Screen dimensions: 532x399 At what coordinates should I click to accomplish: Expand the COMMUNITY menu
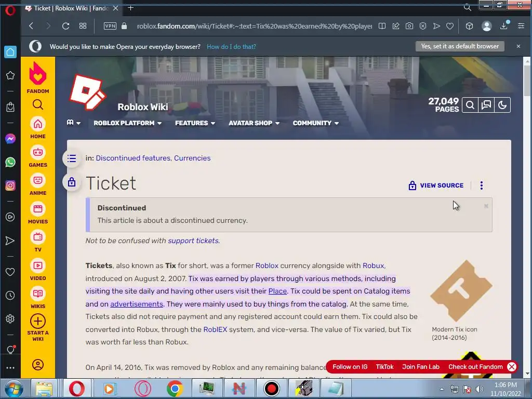point(315,123)
